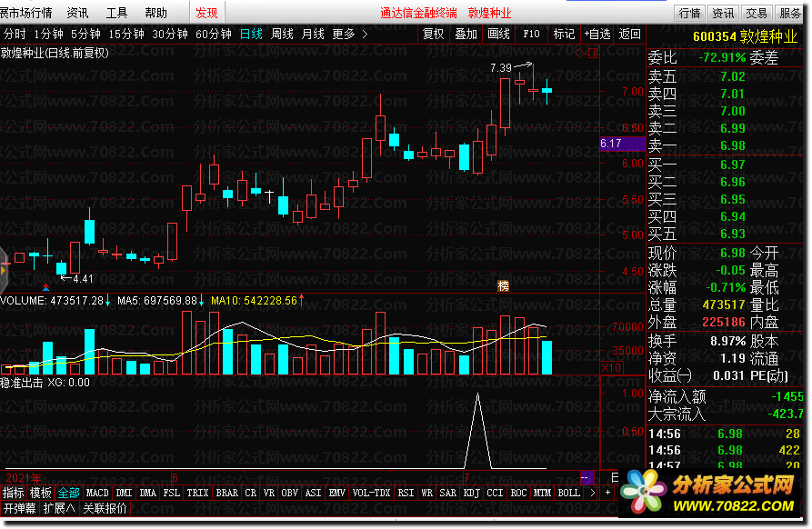Click 返回 to go back

(x=630, y=35)
